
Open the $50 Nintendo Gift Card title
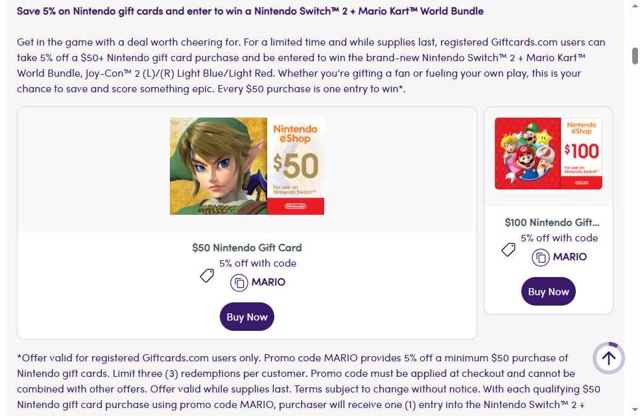[x=247, y=248]
